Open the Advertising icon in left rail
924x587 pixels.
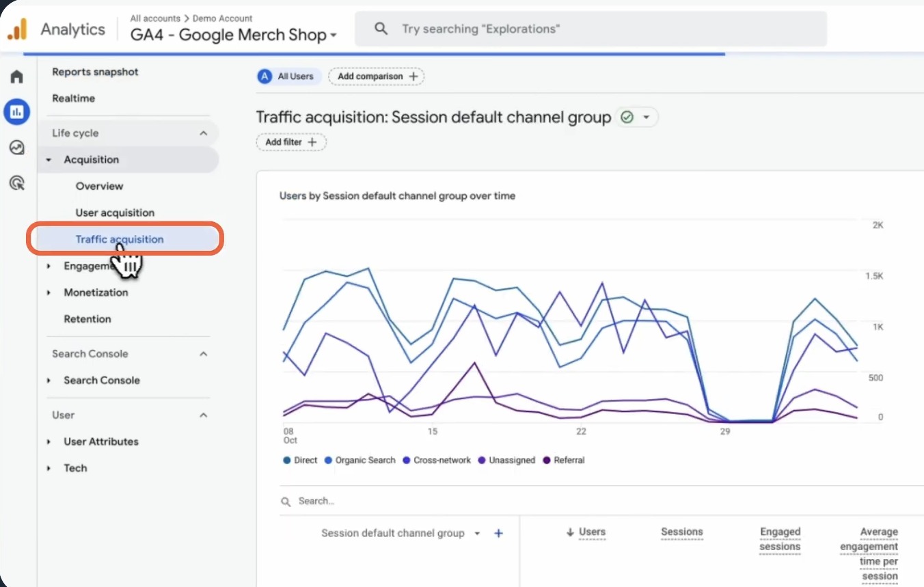(x=16, y=182)
